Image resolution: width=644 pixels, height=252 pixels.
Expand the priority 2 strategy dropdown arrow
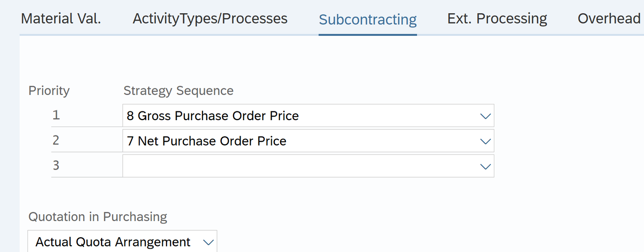click(x=485, y=141)
